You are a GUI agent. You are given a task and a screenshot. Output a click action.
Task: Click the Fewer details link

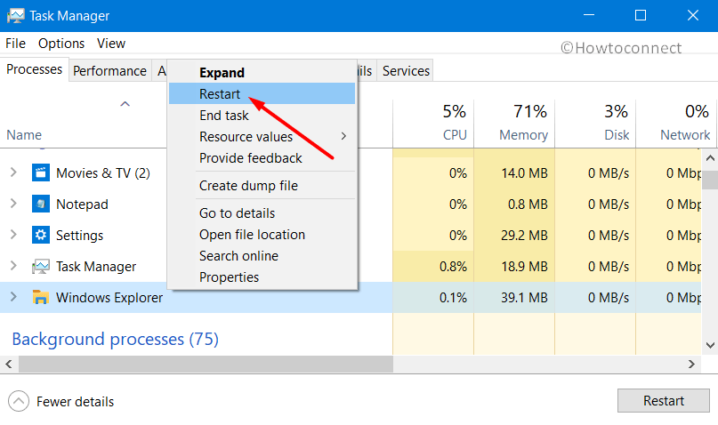point(75,402)
